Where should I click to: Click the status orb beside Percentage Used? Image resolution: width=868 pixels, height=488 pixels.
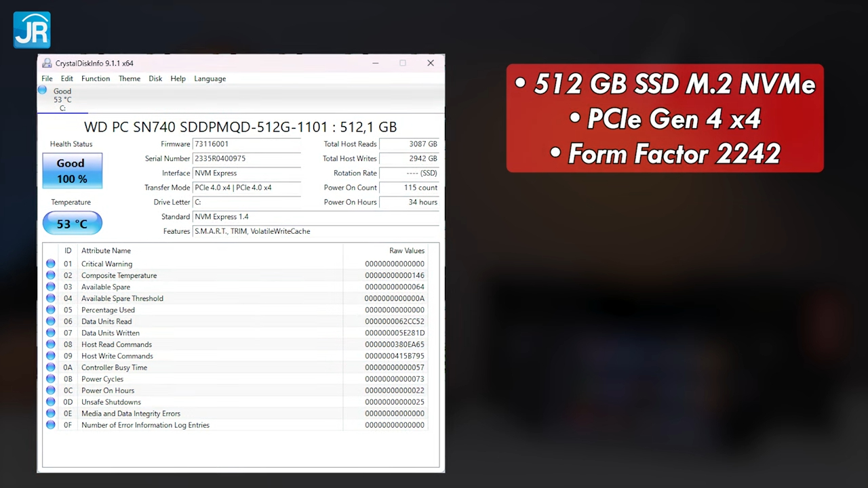[x=51, y=310]
